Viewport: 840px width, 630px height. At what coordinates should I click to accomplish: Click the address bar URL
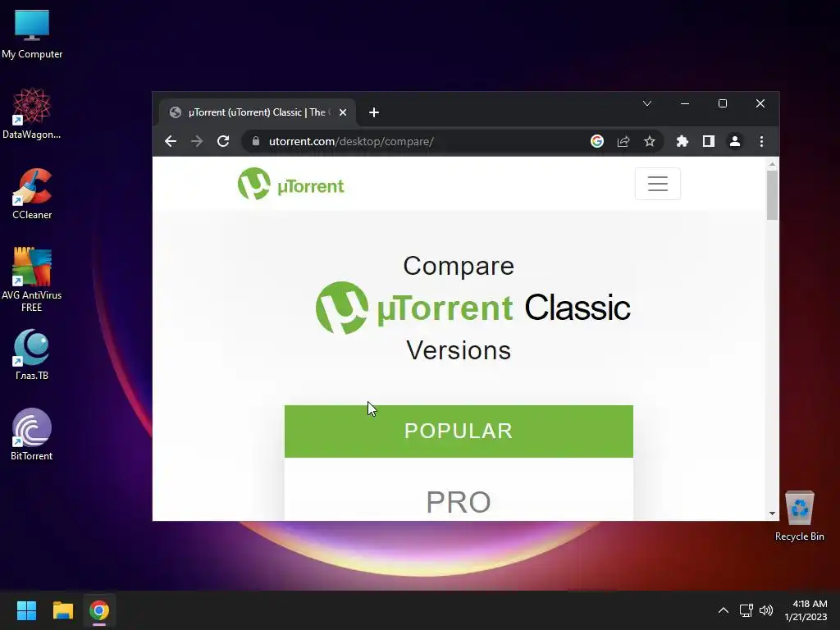coord(351,141)
